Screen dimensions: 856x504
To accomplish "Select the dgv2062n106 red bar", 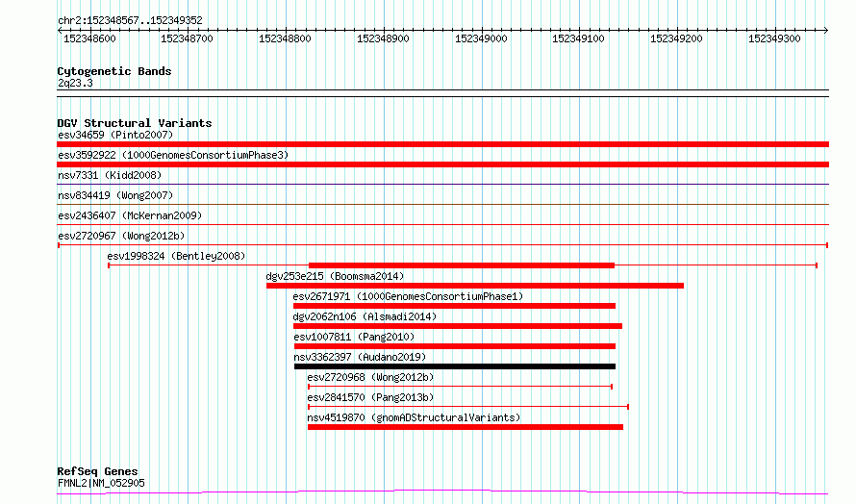I will 458,326.
